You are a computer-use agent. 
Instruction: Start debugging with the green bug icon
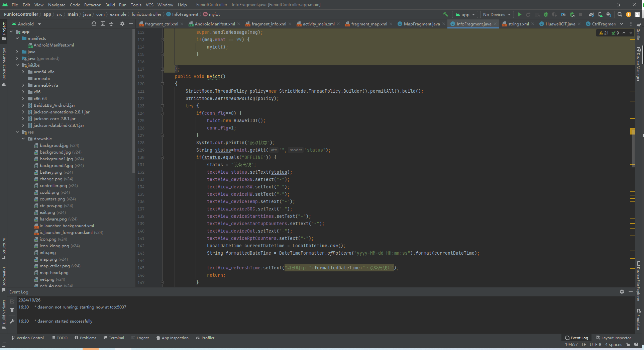[546, 14]
